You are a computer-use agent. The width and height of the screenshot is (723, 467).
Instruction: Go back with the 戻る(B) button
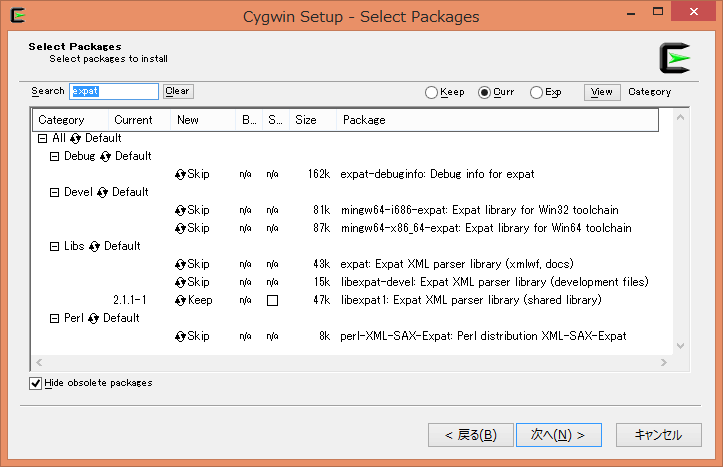(x=470, y=435)
